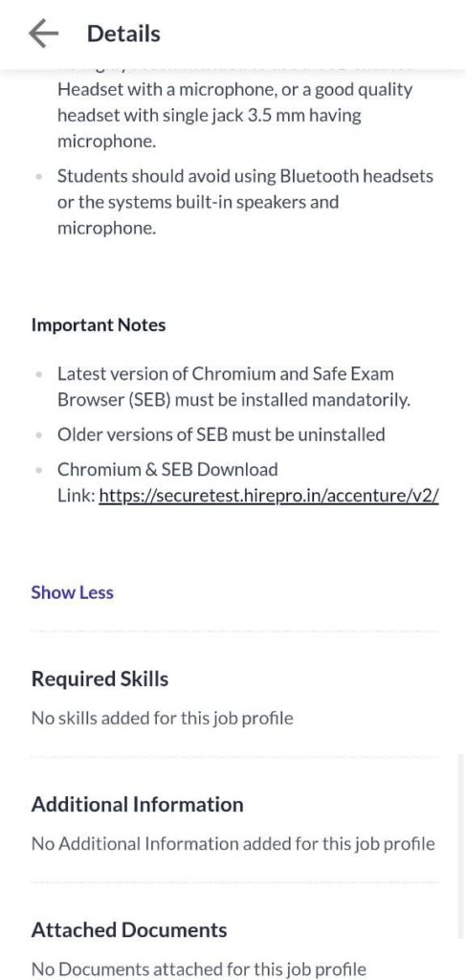The image size is (466, 980).
Task: Click the 'No skills added for this job profile' text
Action: (163, 718)
